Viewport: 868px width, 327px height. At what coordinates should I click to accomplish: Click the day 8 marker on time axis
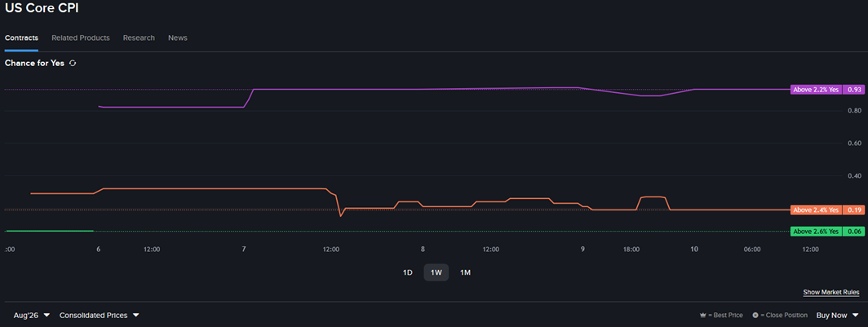423,250
